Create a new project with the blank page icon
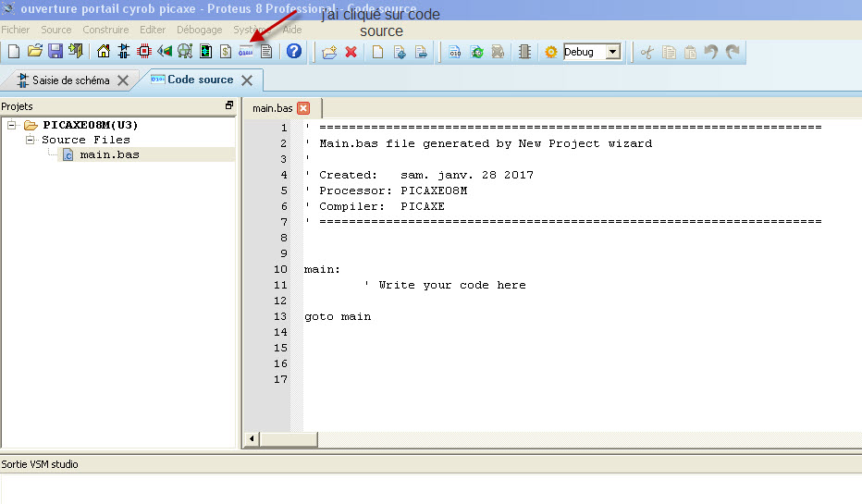862x504 pixels. (x=14, y=52)
